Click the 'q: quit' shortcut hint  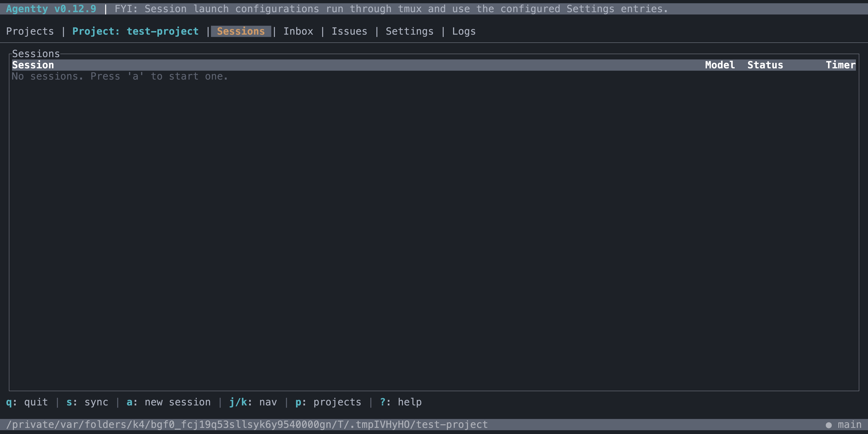tap(27, 402)
